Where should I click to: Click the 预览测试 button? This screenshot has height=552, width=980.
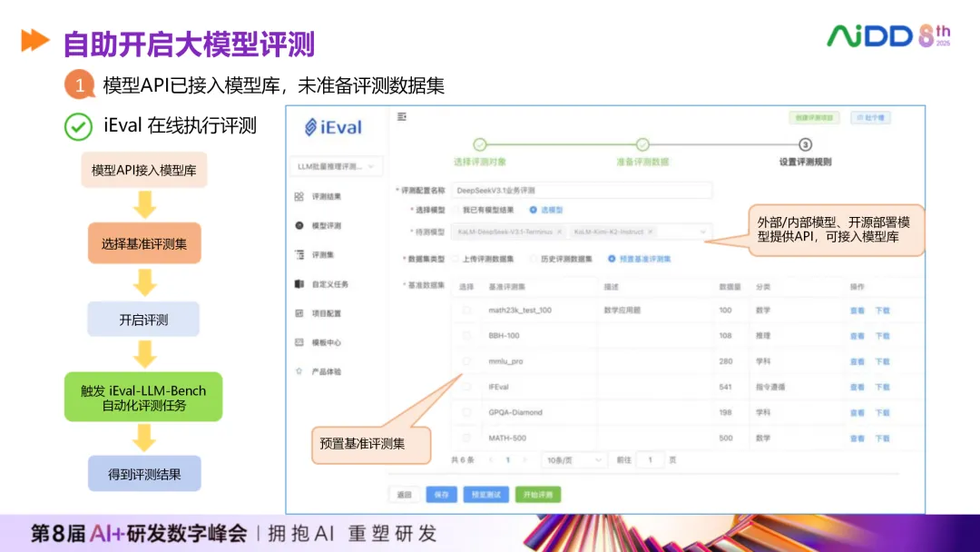(x=485, y=495)
